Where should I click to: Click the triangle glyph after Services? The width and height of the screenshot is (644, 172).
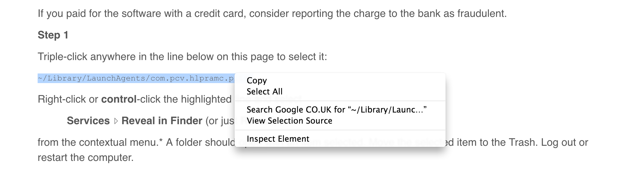tap(116, 121)
